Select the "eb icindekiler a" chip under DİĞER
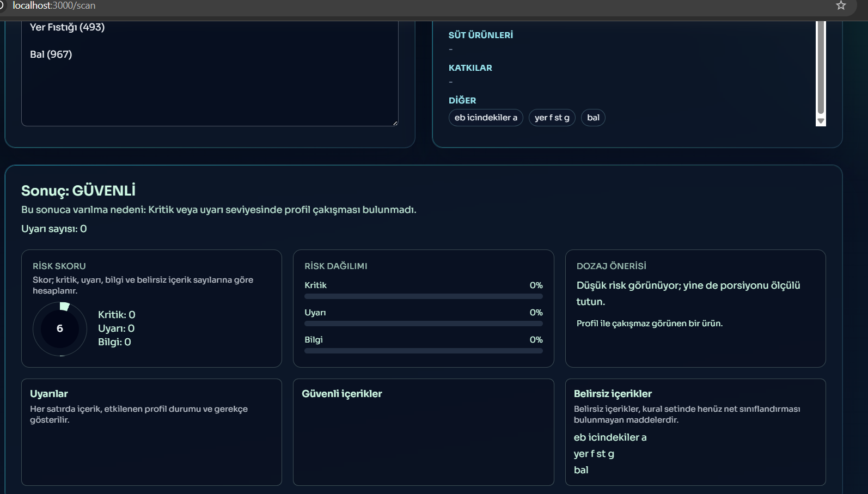The image size is (868, 494). [486, 118]
